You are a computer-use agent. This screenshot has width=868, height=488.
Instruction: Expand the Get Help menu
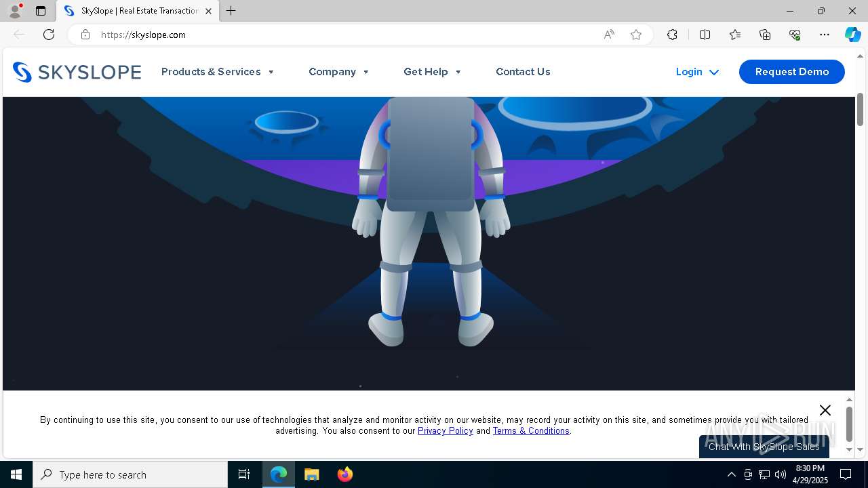pos(433,72)
